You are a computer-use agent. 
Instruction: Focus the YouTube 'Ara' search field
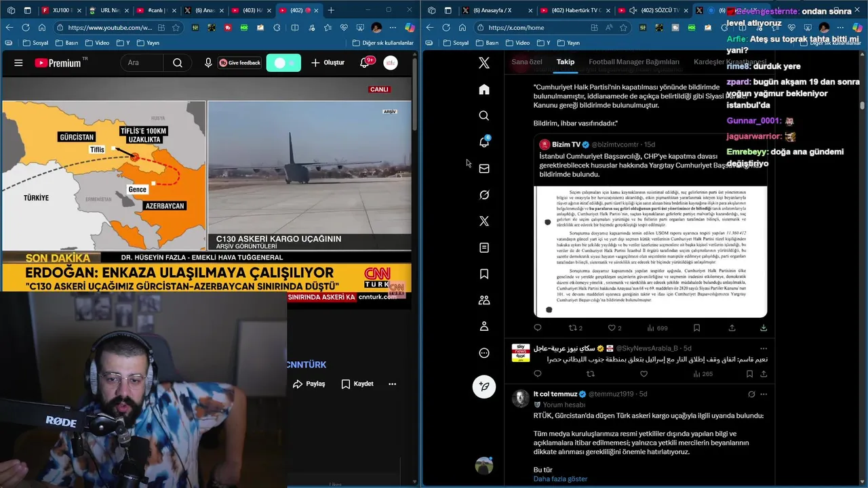click(x=143, y=63)
